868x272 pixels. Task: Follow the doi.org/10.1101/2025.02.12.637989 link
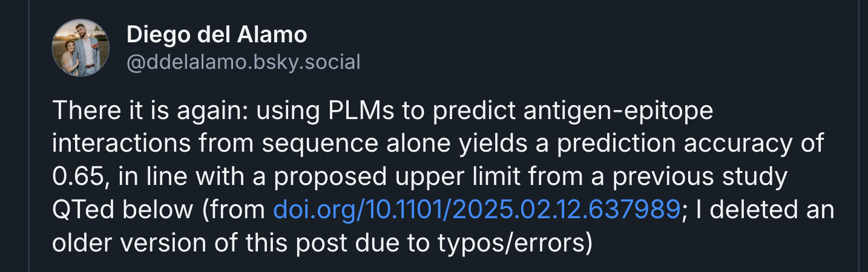pyautogui.click(x=477, y=210)
